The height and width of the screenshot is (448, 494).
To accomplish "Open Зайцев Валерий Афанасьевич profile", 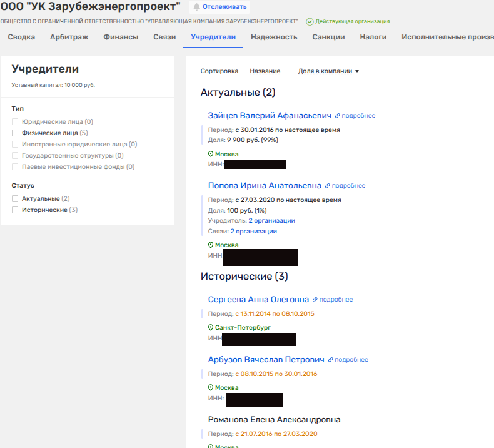I will pos(270,116).
